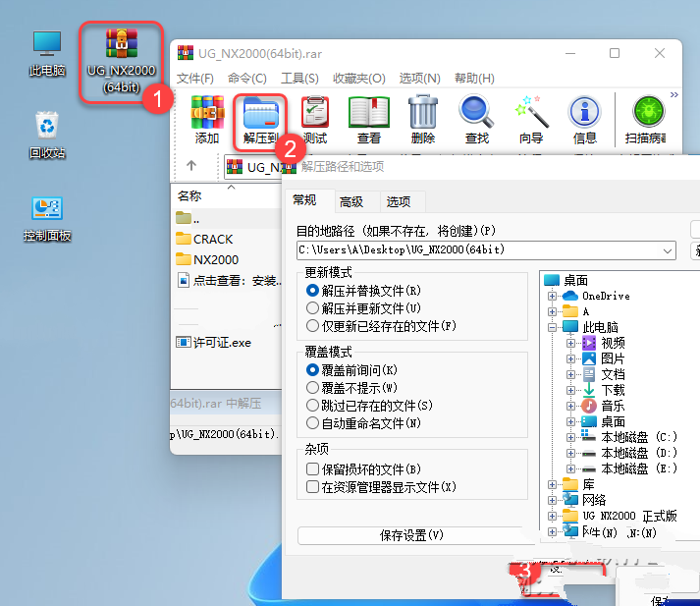Sort list by the 名称 column header

coord(189,195)
